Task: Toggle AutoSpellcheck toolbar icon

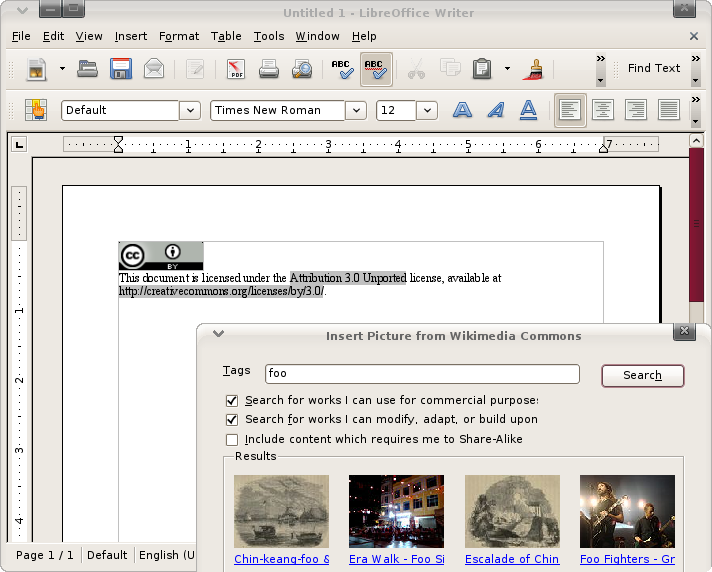Action: [376, 69]
